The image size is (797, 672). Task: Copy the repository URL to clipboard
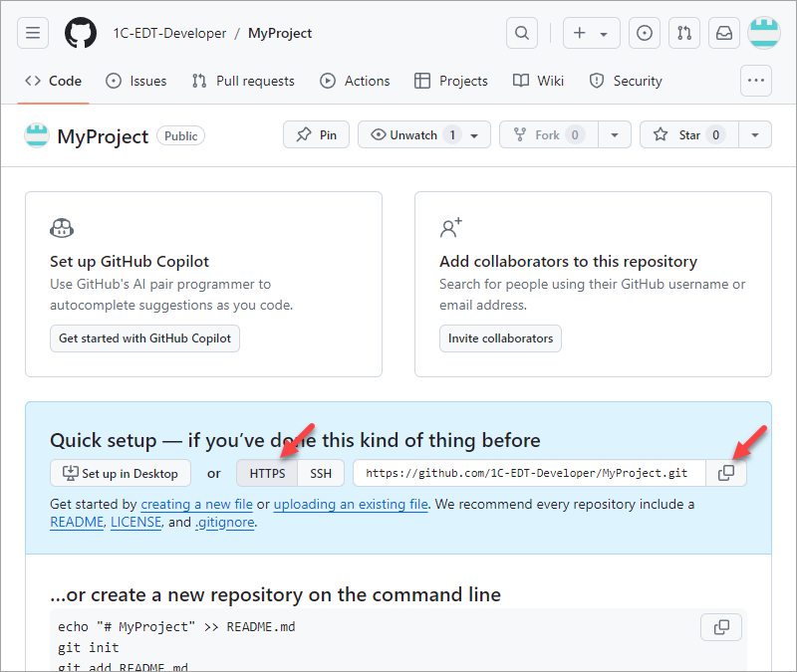click(x=726, y=473)
